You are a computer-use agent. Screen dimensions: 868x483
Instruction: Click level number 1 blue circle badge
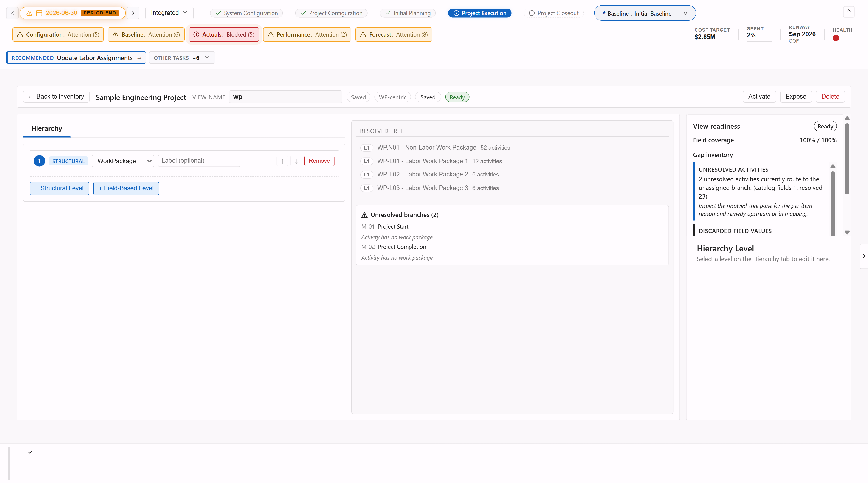point(39,161)
